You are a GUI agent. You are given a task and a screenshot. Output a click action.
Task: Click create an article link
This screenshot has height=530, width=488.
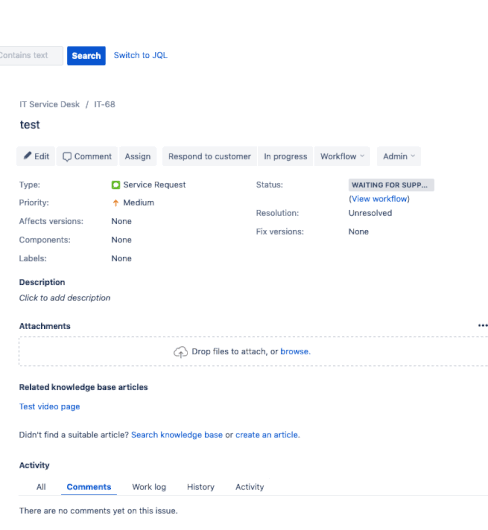(x=267, y=435)
